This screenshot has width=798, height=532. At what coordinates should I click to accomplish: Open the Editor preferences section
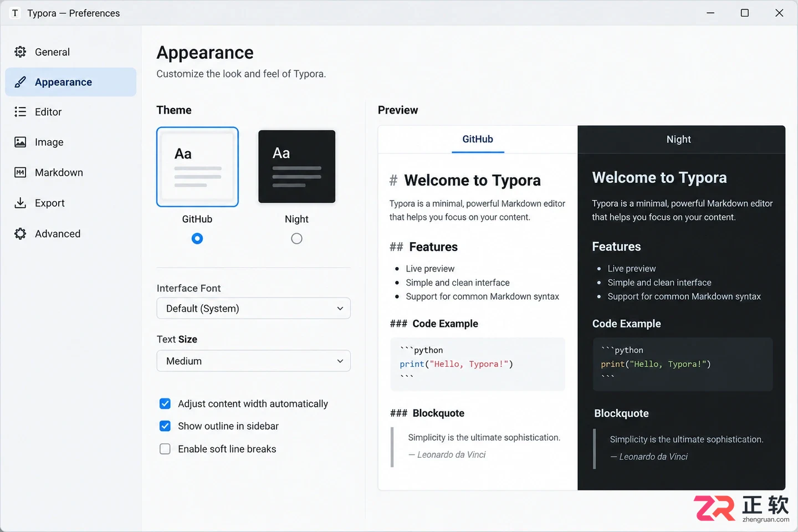coord(71,112)
